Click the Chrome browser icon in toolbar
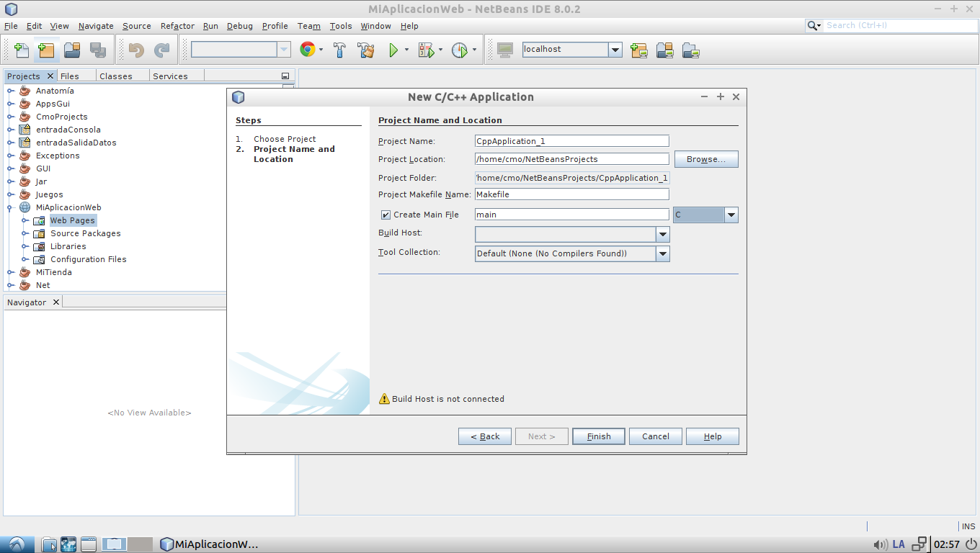This screenshot has height=553, width=980. 308,50
